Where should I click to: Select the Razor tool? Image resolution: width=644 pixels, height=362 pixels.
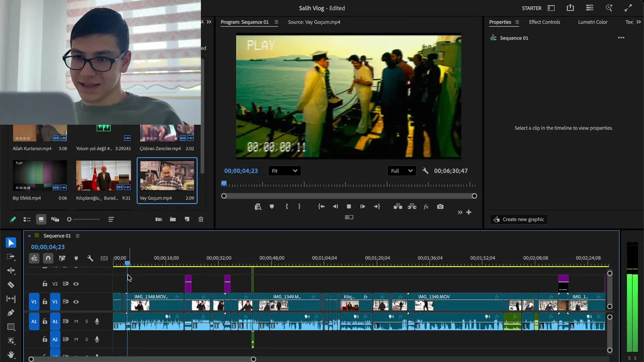pos(11,285)
